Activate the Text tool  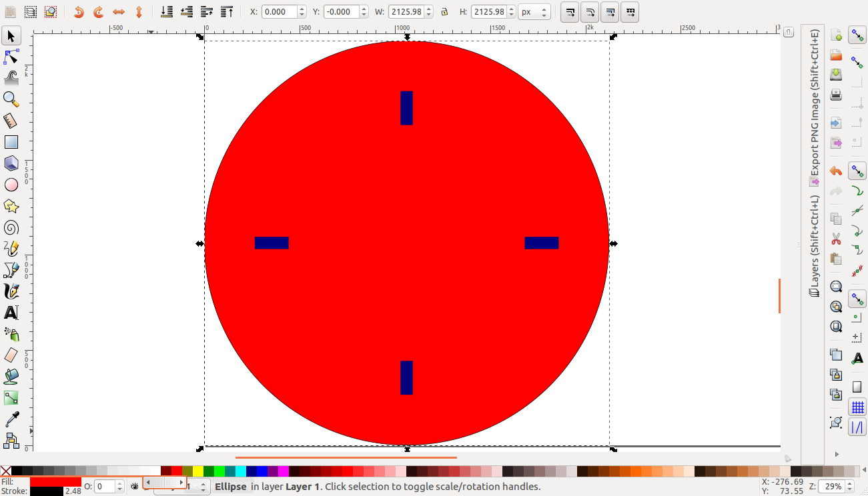coord(11,313)
